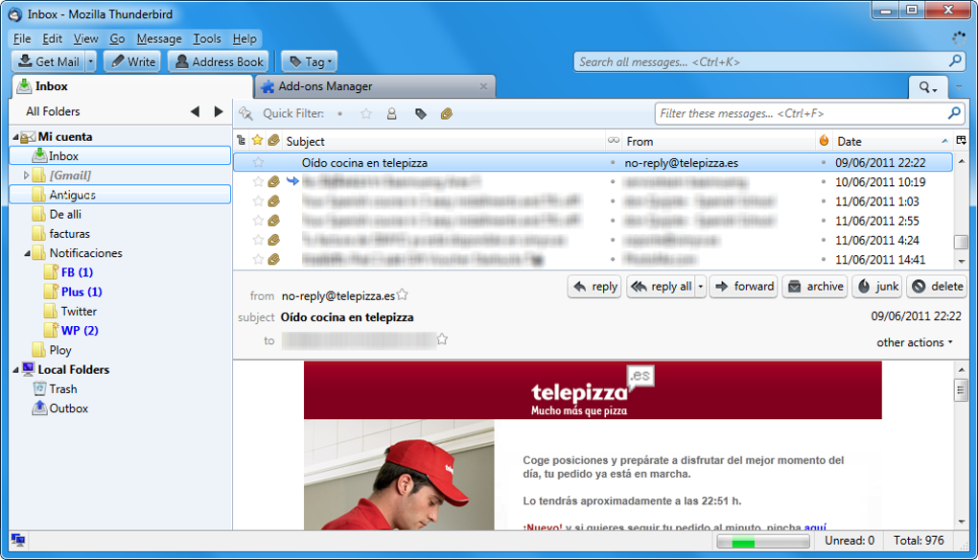Image resolution: width=978 pixels, height=560 pixels.
Task: Sort messages by Date column
Action: tap(893, 142)
